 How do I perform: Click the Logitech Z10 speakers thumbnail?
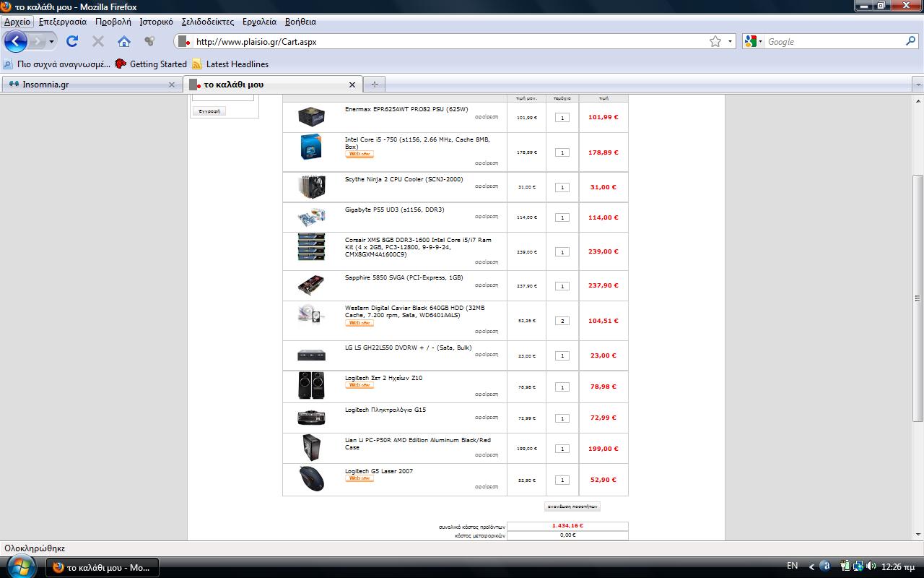pyautogui.click(x=311, y=385)
